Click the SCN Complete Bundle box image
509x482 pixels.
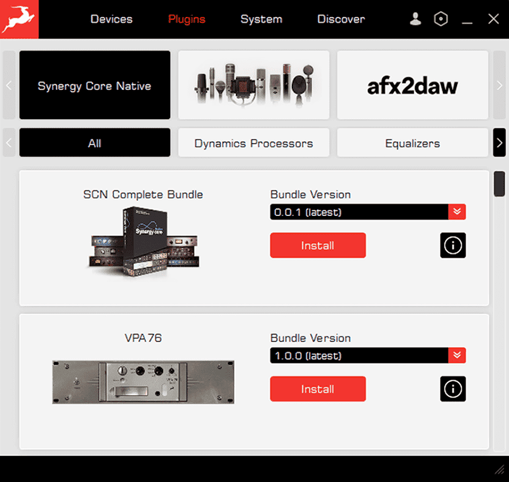pyautogui.click(x=144, y=242)
